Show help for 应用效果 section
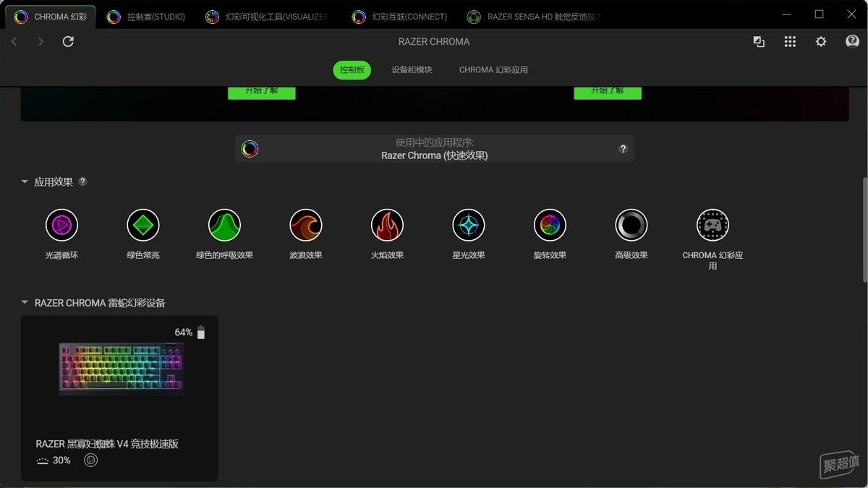This screenshot has height=488, width=868. (82, 181)
